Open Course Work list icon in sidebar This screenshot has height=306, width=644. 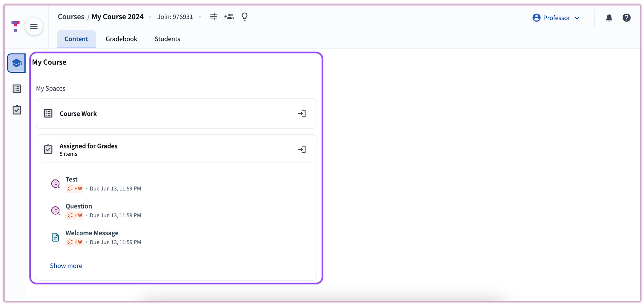(x=17, y=89)
